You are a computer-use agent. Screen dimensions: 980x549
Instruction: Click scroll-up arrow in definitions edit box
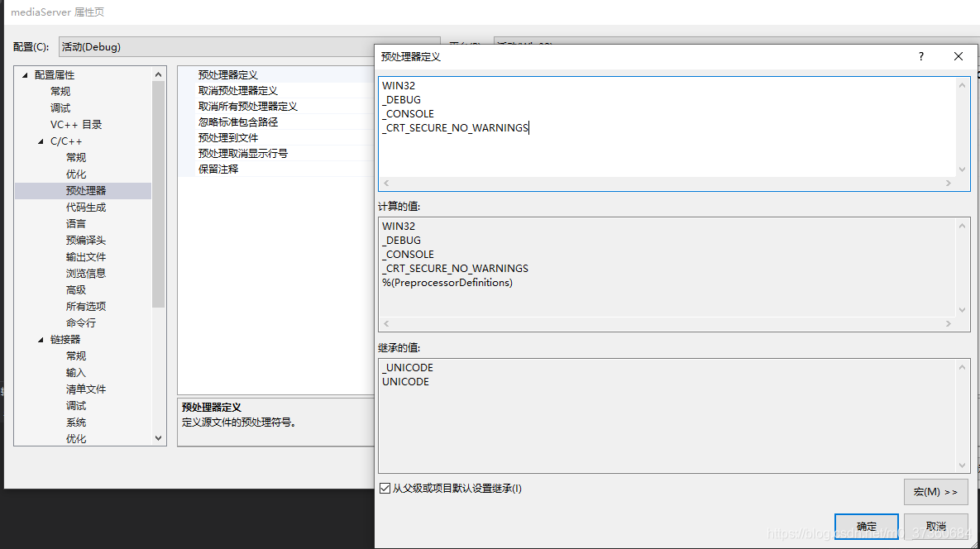tap(963, 85)
